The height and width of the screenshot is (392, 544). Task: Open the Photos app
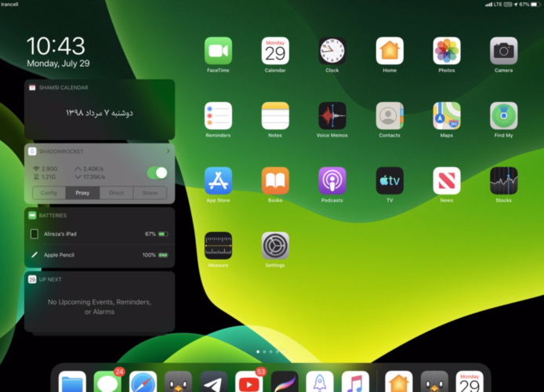pyautogui.click(x=447, y=51)
